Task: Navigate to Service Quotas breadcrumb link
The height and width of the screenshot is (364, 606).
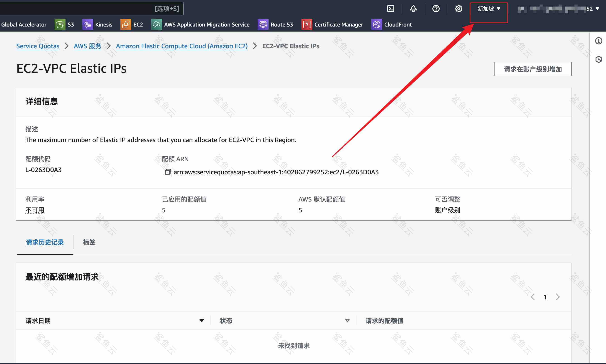Action: [38, 46]
